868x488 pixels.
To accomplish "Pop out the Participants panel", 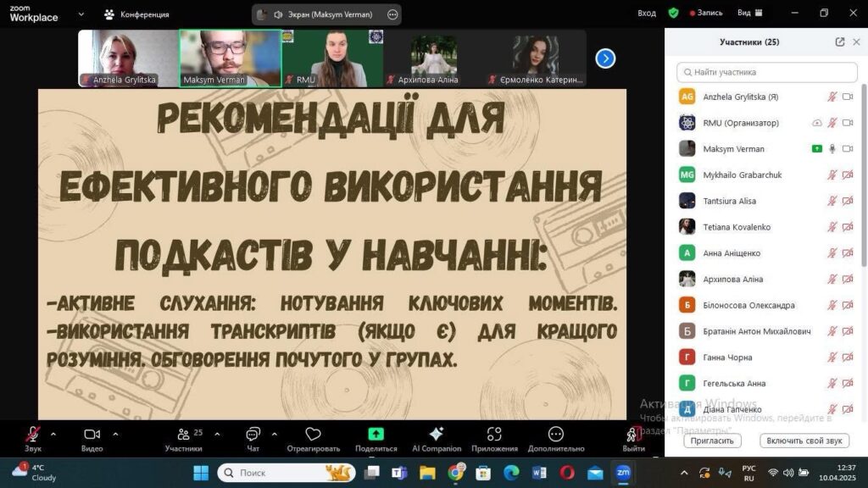I will click(x=839, y=42).
